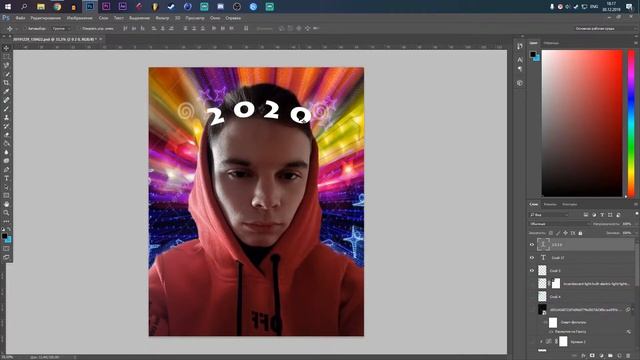Select the History Brush tool
This screenshot has height=360, width=640.
point(6,126)
